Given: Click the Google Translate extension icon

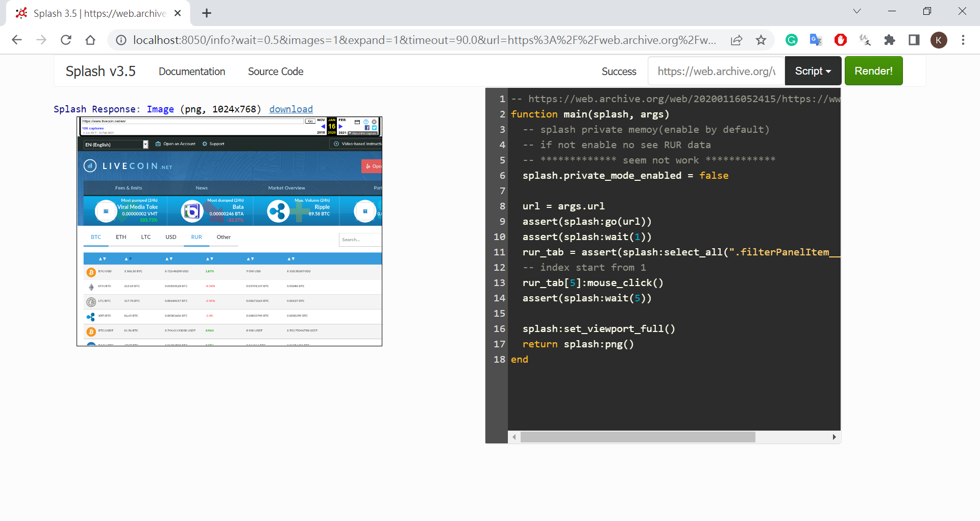Looking at the screenshot, I should tap(816, 40).
